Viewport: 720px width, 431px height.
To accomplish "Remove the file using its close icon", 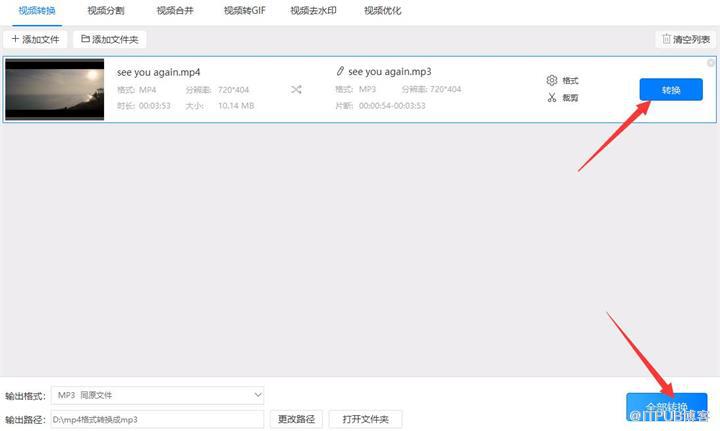I will [711, 63].
